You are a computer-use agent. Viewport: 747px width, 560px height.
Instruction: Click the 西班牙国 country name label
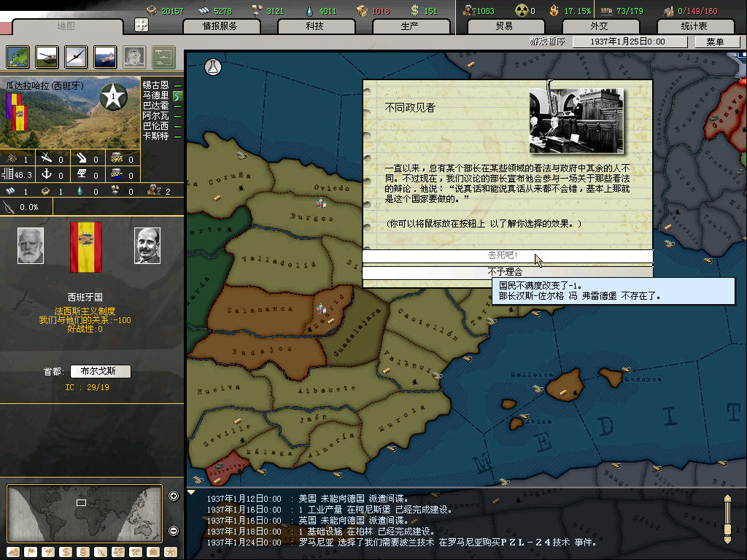(x=85, y=297)
